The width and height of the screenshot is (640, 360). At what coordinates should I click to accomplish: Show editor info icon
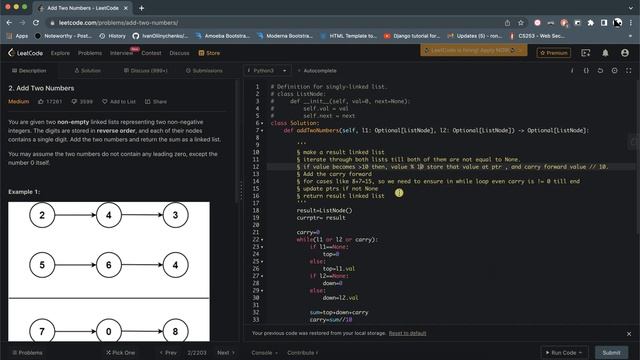coord(572,71)
